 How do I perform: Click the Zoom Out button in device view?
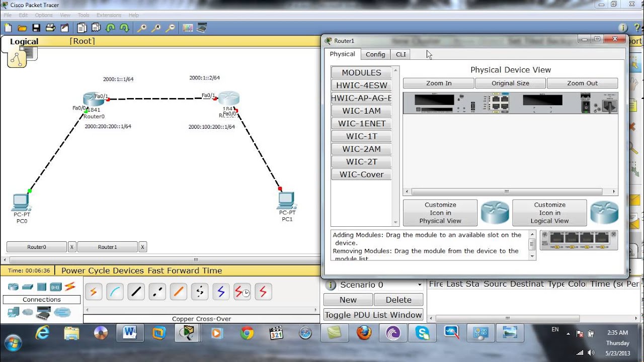583,83
